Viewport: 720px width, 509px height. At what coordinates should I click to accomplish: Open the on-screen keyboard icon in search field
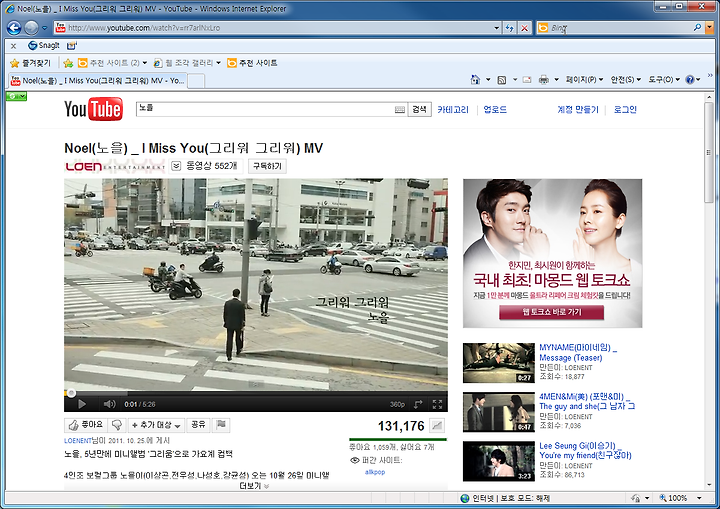399,109
